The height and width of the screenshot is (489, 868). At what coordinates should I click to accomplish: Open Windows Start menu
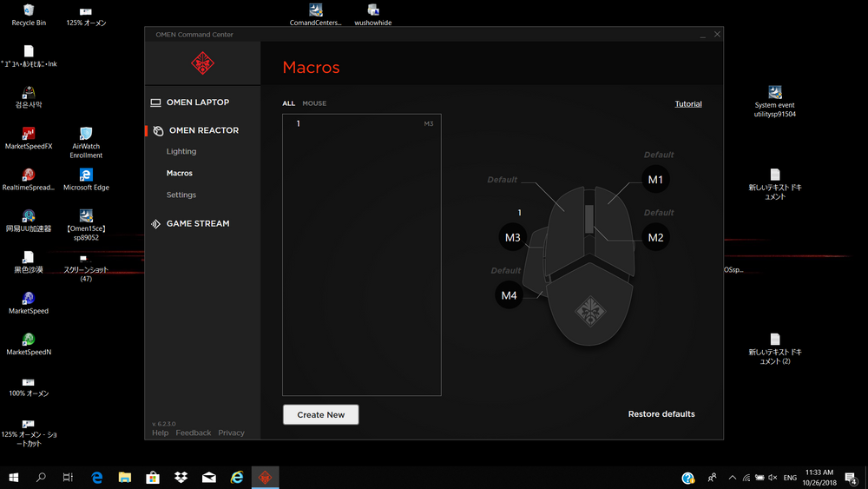pos(14,478)
